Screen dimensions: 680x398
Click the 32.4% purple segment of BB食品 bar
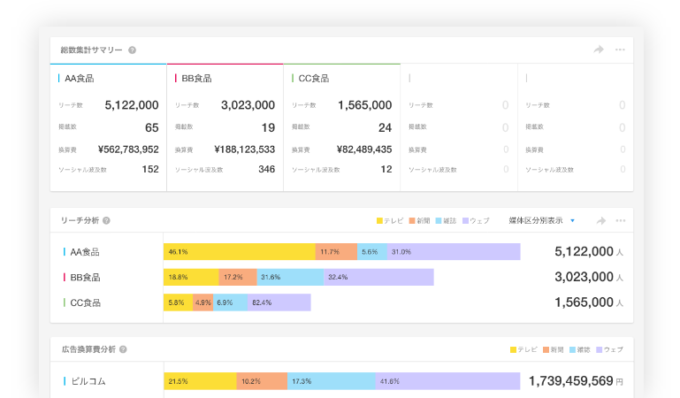379,277
